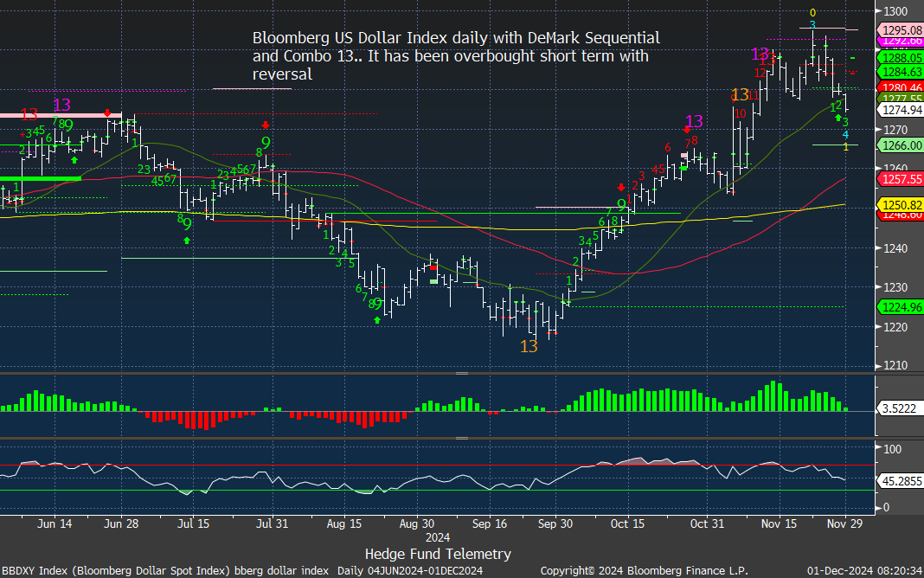Viewport: 924px width, 578px height.
Task: Click the Sep 16 date label
Action: [489, 523]
